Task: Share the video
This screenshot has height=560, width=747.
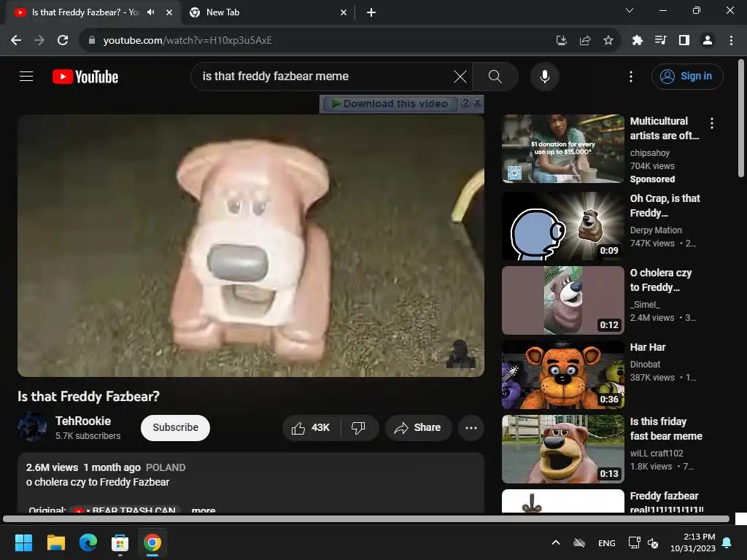Action: (418, 427)
